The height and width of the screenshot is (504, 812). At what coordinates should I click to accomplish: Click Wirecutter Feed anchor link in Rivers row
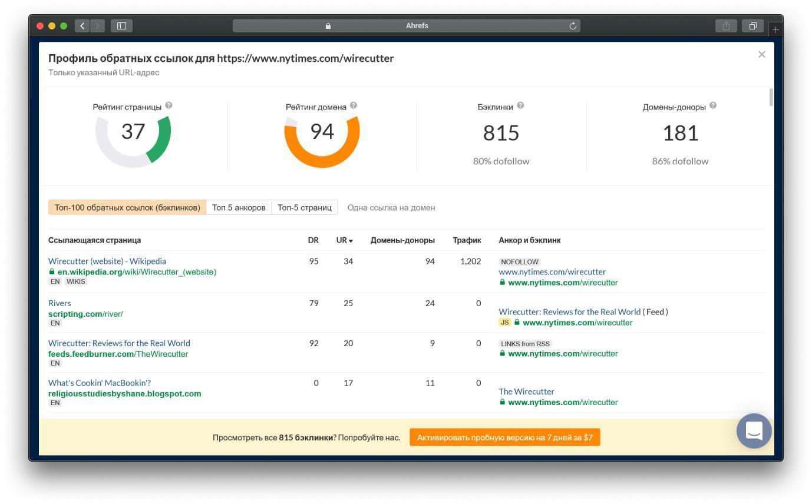[x=569, y=311]
